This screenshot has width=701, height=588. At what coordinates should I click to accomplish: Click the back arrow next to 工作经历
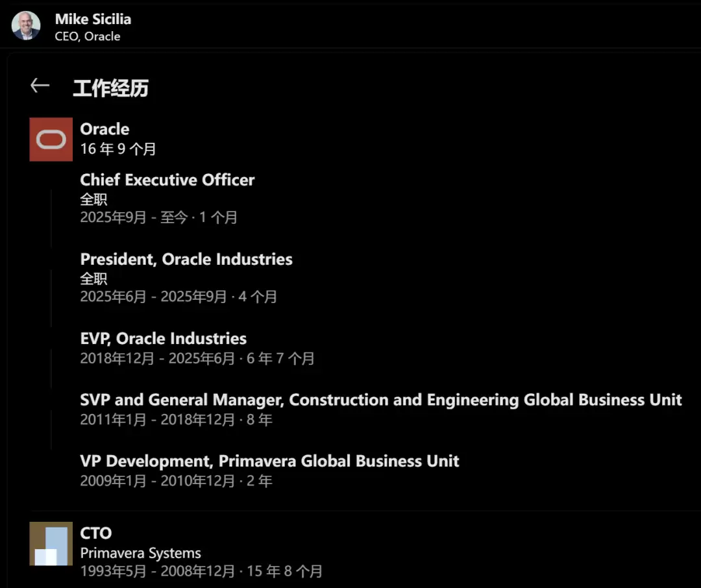(40, 86)
